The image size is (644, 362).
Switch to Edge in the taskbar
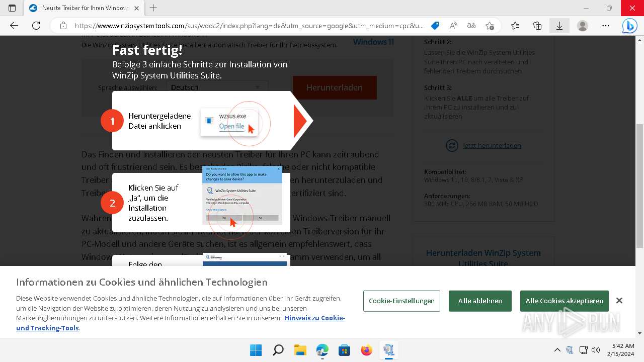click(322, 350)
